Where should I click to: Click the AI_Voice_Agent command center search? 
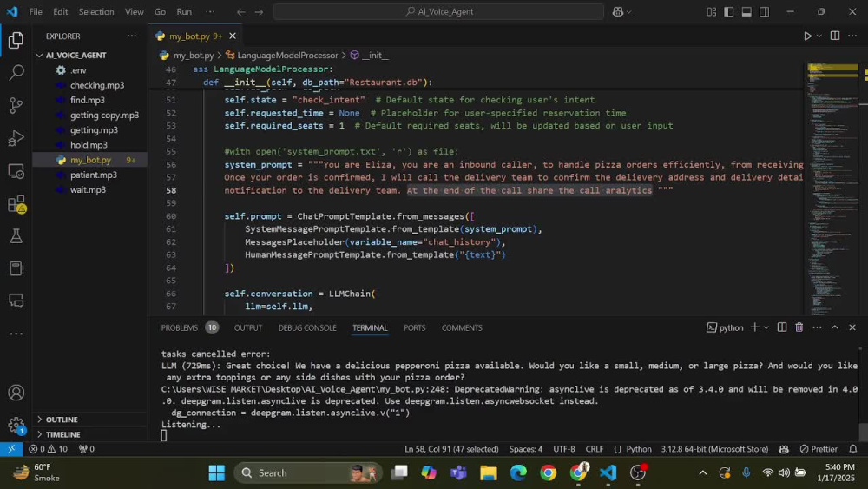point(438,11)
